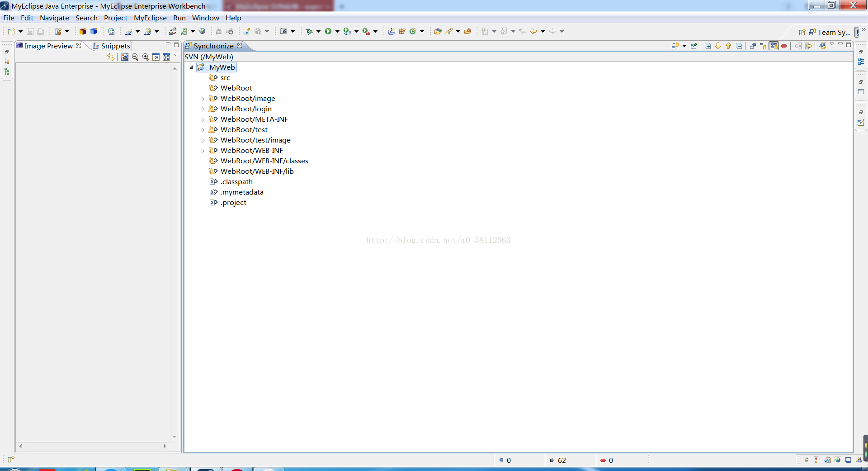
Task: Switch to the Snippets tab
Action: [111, 46]
